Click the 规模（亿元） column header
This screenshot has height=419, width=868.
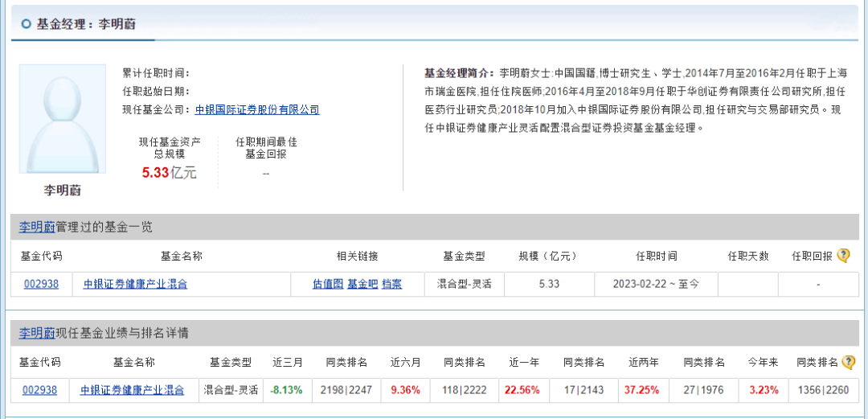[549, 256]
